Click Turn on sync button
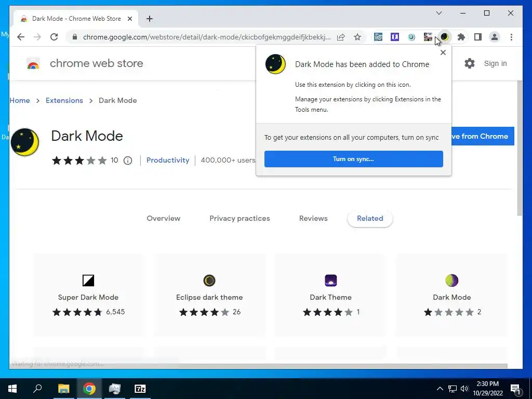 pyautogui.click(x=353, y=159)
